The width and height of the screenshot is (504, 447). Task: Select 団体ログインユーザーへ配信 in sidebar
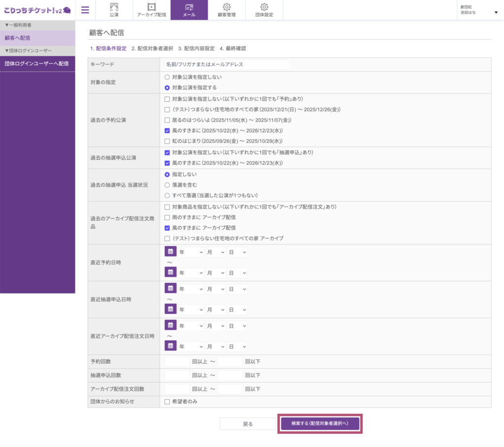[37, 63]
